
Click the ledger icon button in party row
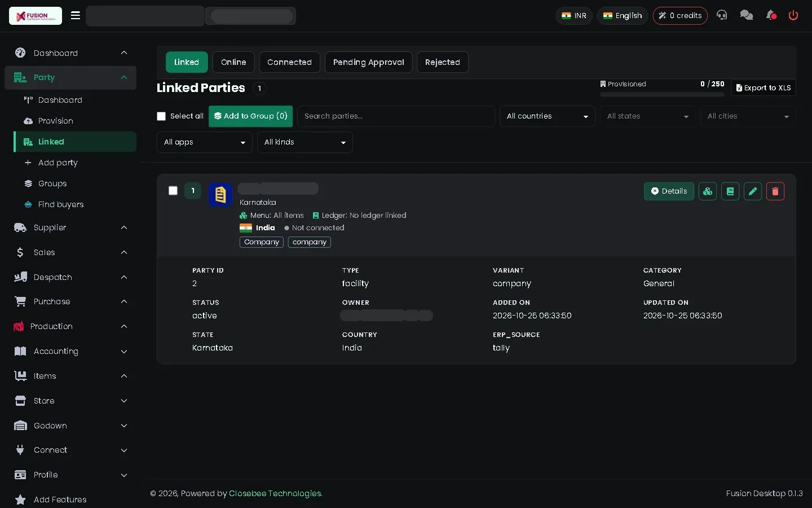click(x=730, y=191)
